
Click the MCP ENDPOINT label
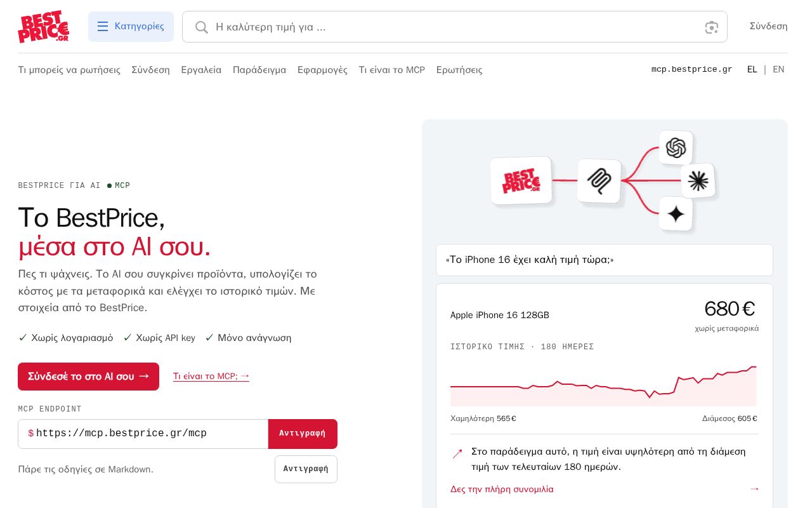point(49,409)
